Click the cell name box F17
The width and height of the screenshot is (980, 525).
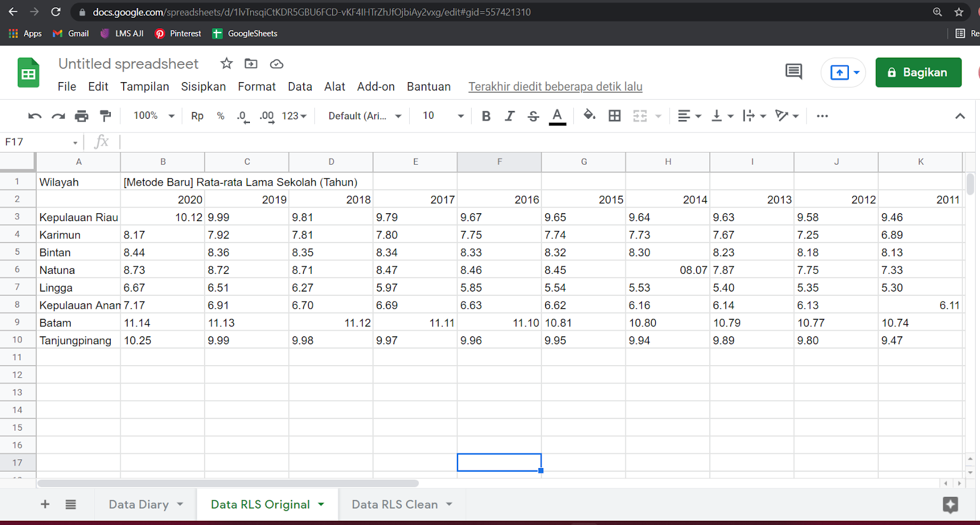click(x=40, y=142)
